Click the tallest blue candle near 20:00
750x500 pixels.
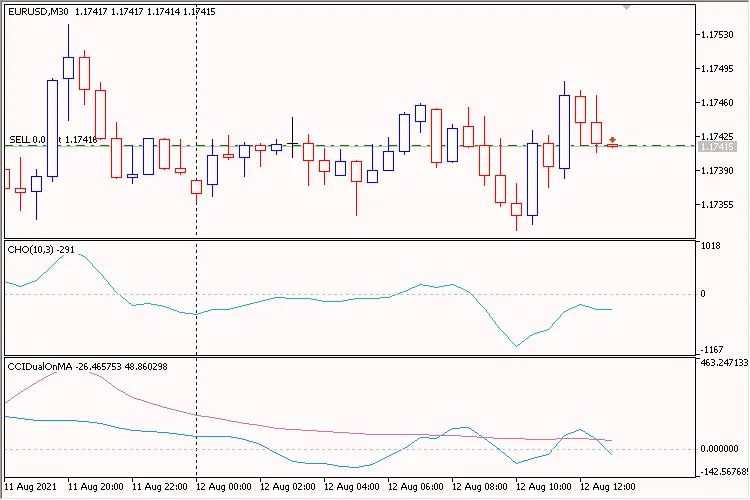52,128
